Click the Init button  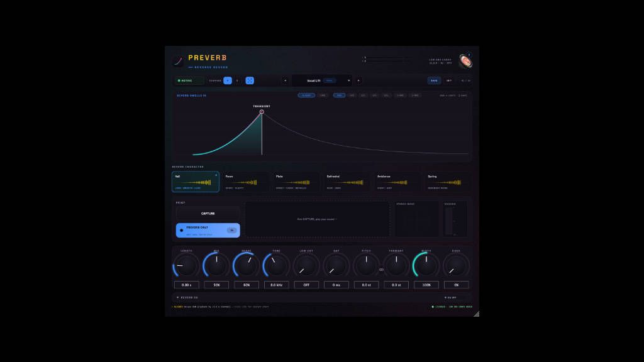click(449, 81)
